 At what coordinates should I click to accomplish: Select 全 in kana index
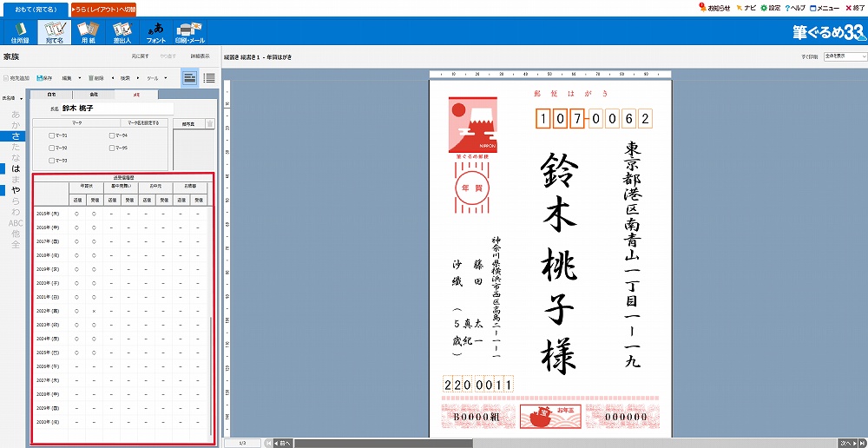point(16,244)
